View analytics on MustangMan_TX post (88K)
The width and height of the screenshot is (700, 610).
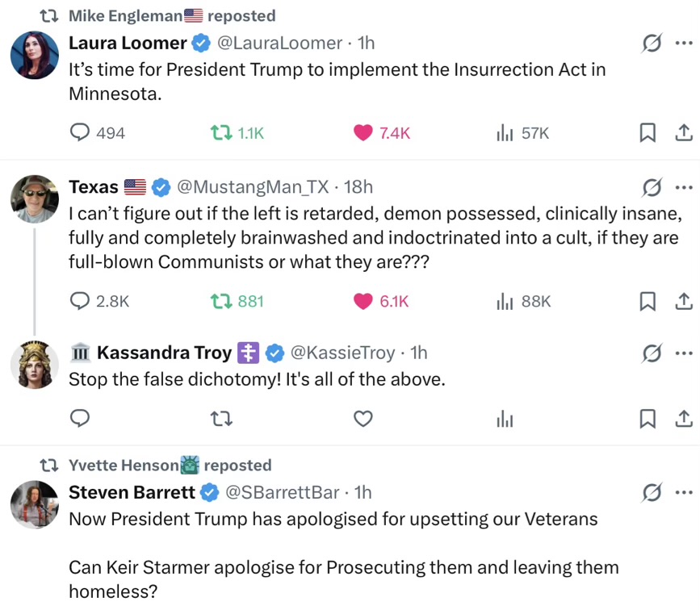tap(505, 301)
